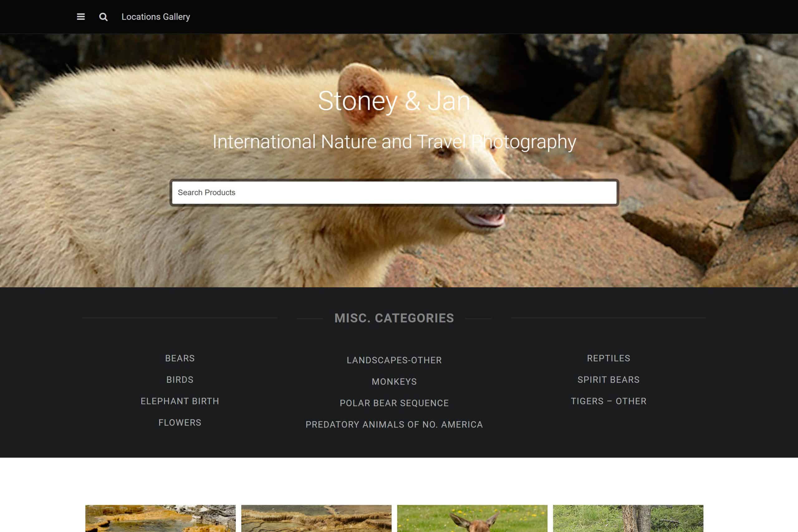This screenshot has width=798, height=532.
Task: Open the hamburger menu icon
Action: pyautogui.click(x=81, y=17)
